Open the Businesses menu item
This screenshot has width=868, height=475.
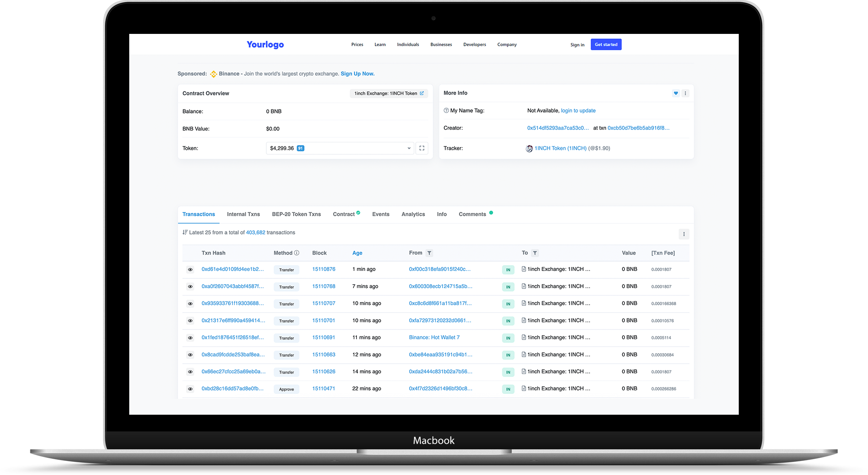(x=441, y=44)
